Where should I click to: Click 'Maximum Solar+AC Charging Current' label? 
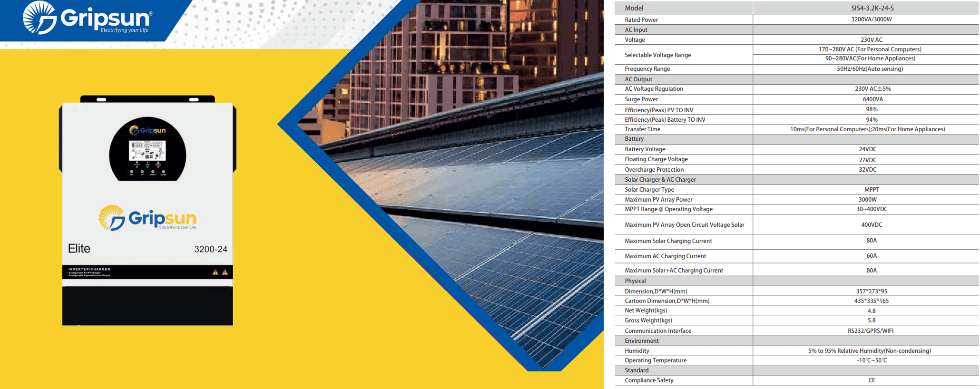pos(674,271)
